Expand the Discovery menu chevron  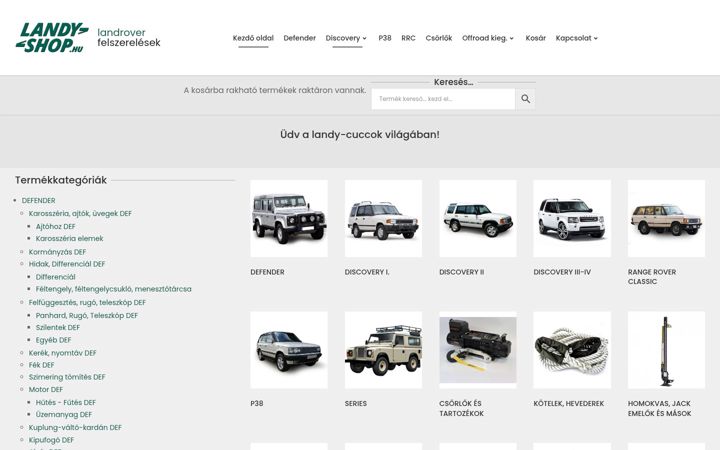pyautogui.click(x=365, y=39)
